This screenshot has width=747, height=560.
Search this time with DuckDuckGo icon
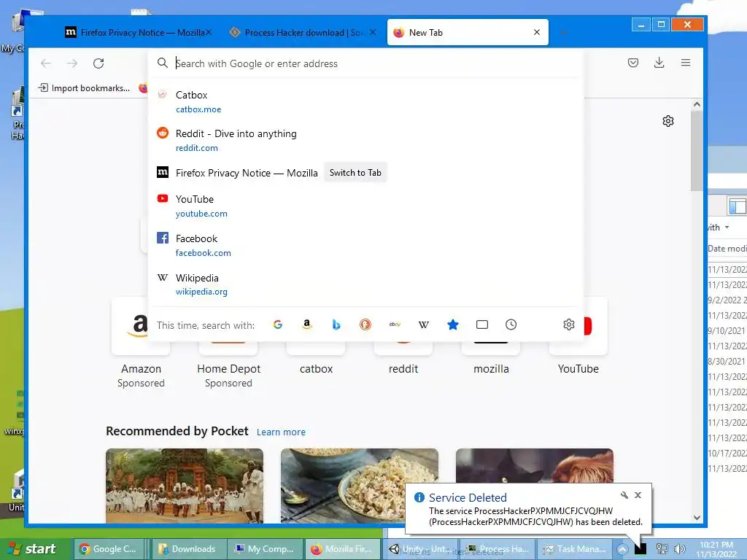[365, 324]
